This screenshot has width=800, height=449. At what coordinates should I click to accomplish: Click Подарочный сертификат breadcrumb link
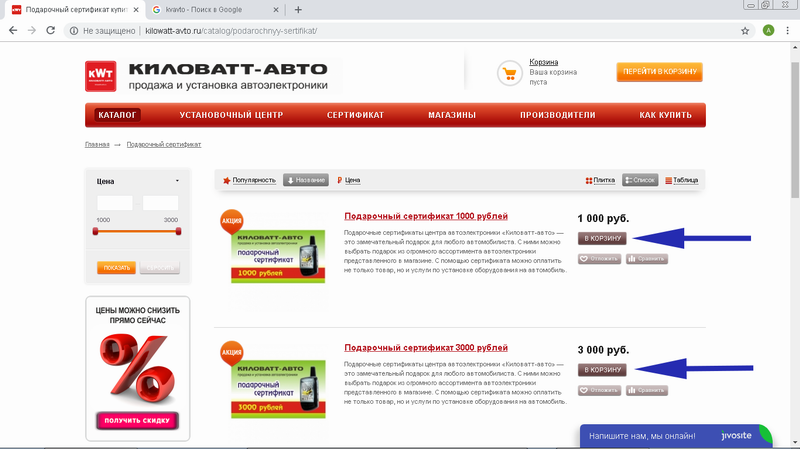(x=164, y=144)
